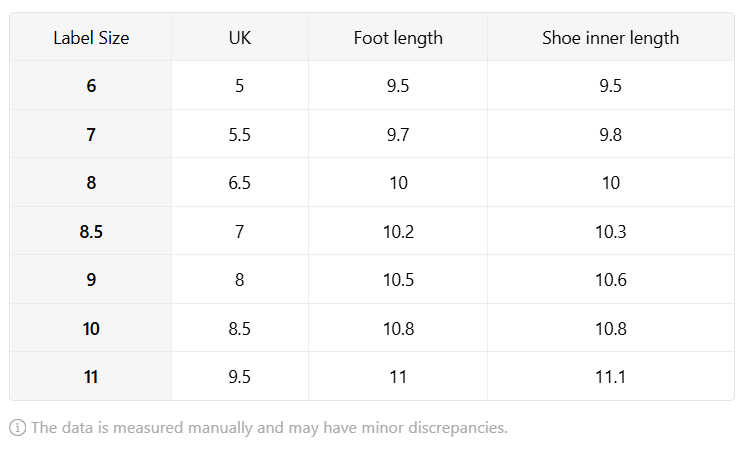Screen dimensions: 745x454
Task: Click UK size 7 cell
Action: pyautogui.click(x=239, y=231)
